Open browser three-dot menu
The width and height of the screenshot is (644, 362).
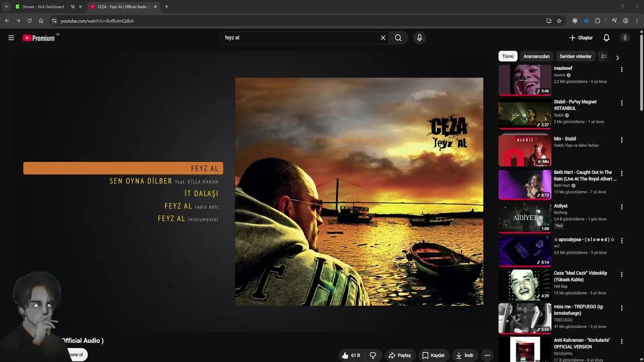click(x=637, y=21)
